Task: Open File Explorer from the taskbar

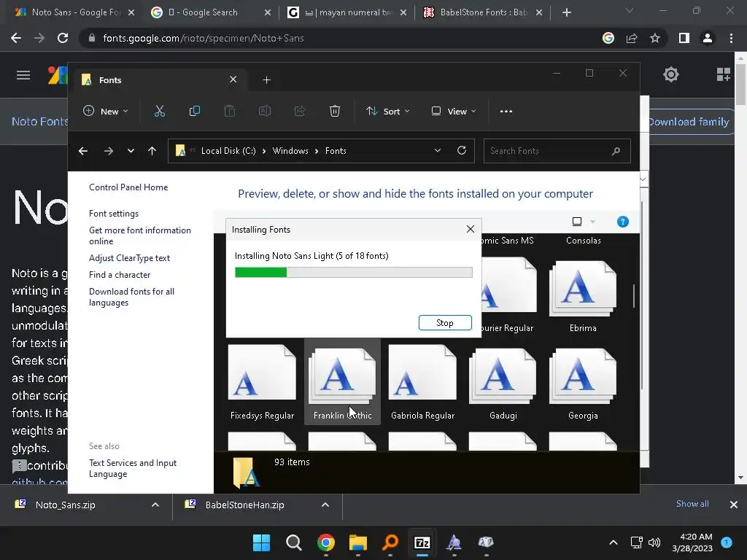Action: click(x=357, y=542)
